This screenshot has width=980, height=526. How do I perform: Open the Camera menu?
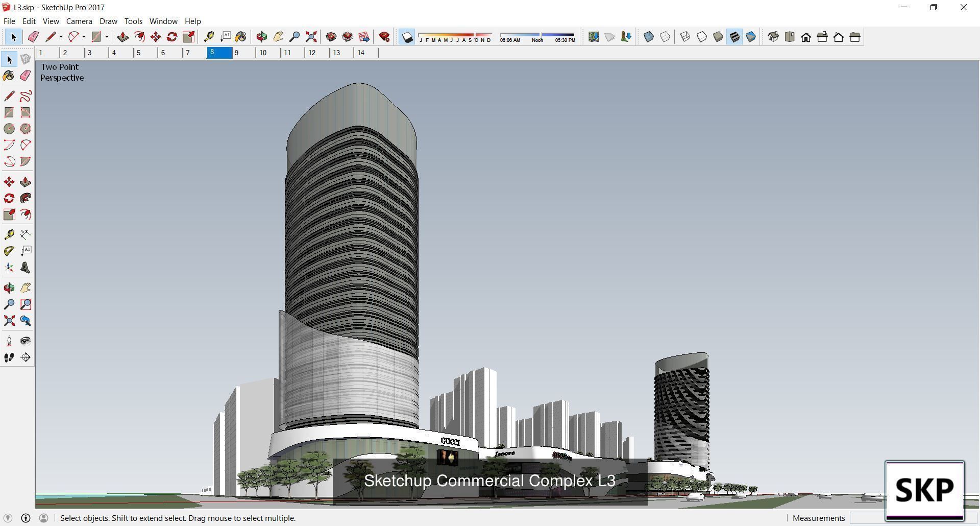point(79,21)
